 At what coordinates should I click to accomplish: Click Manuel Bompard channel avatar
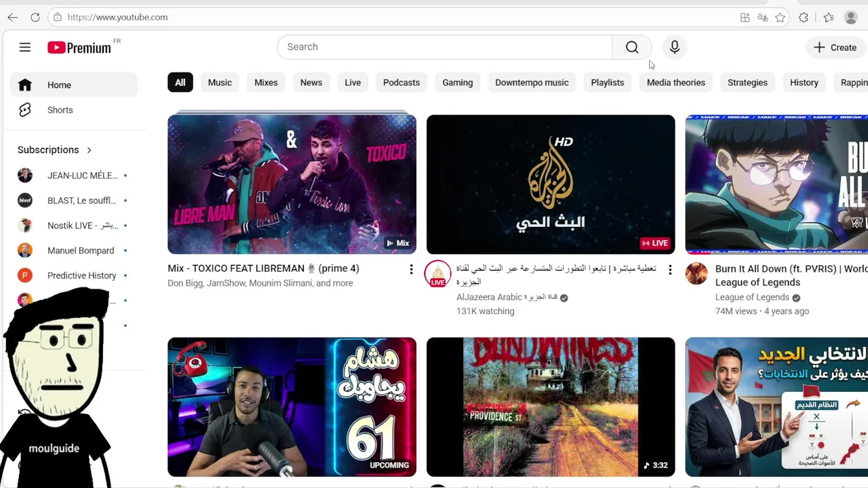pyautogui.click(x=25, y=251)
